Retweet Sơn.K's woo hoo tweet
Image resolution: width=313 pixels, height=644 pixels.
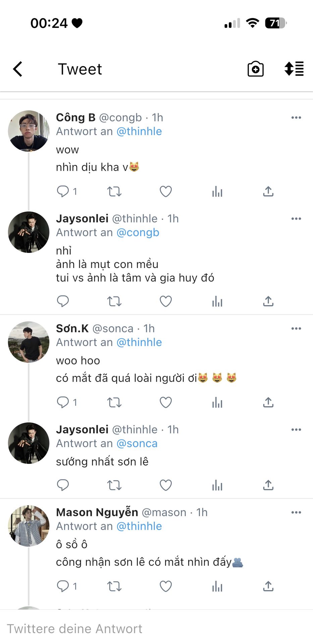tap(114, 402)
